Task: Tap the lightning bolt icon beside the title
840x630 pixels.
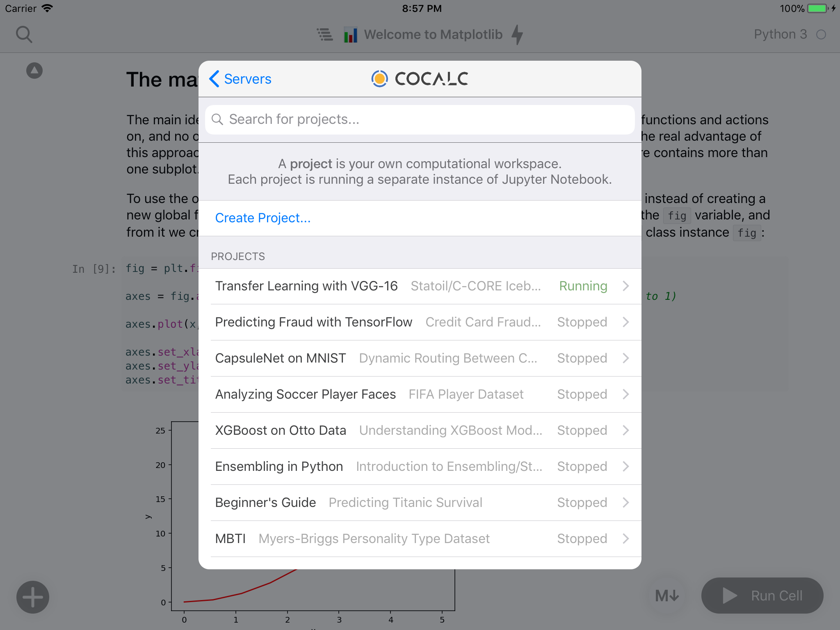Action: point(517,34)
